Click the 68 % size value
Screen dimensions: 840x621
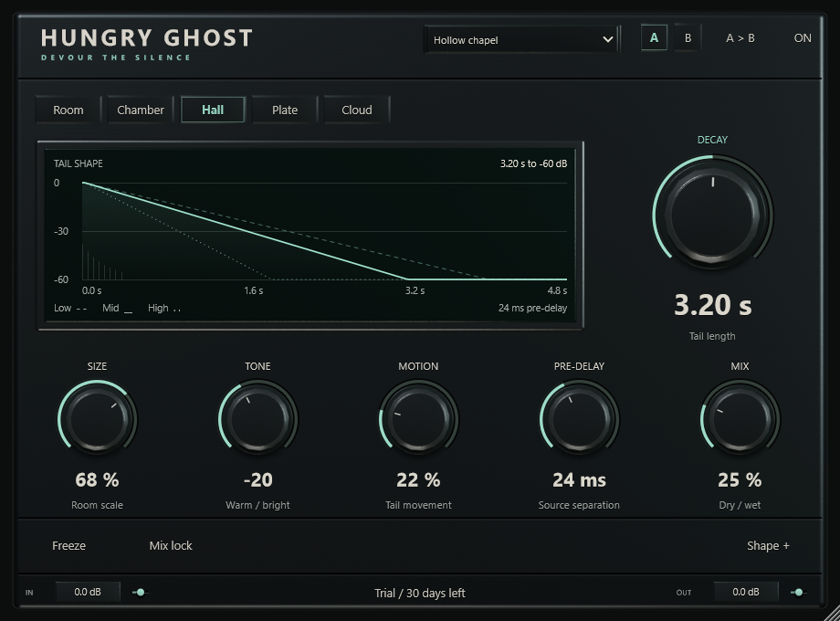click(x=97, y=479)
